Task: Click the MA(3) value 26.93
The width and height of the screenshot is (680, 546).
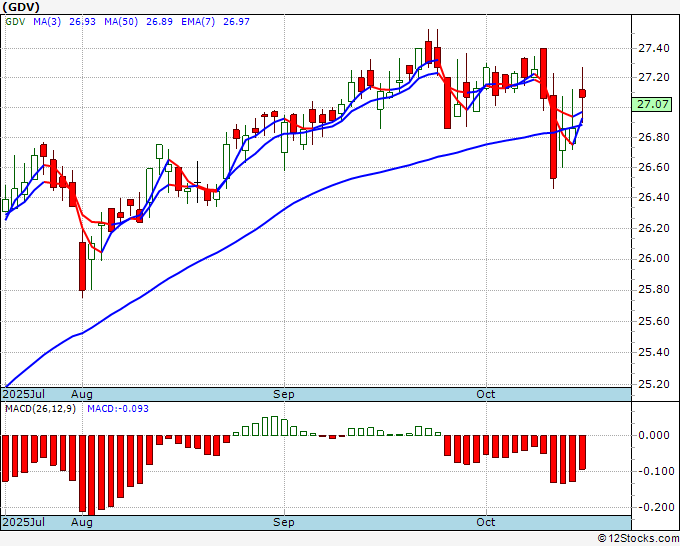Action: [82, 22]
